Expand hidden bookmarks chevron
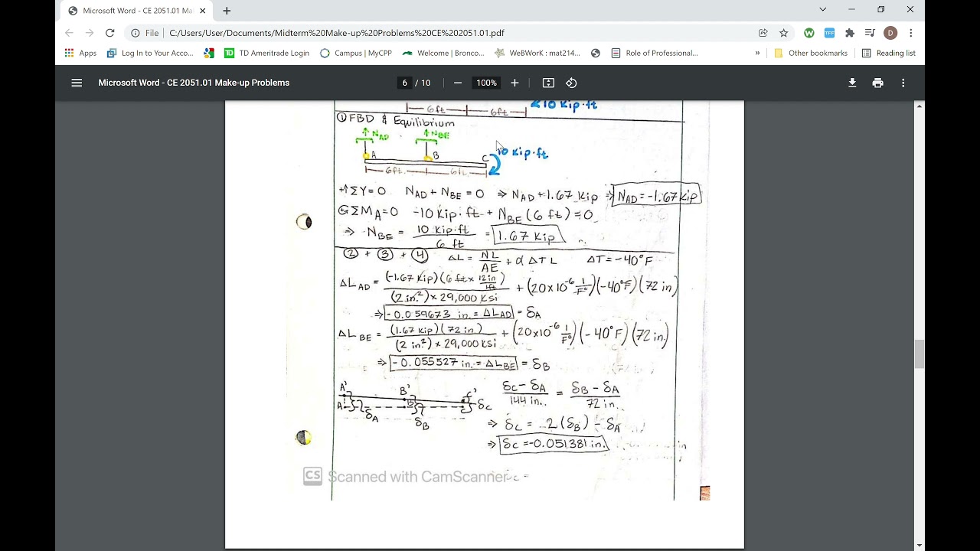 coord(758,53)
